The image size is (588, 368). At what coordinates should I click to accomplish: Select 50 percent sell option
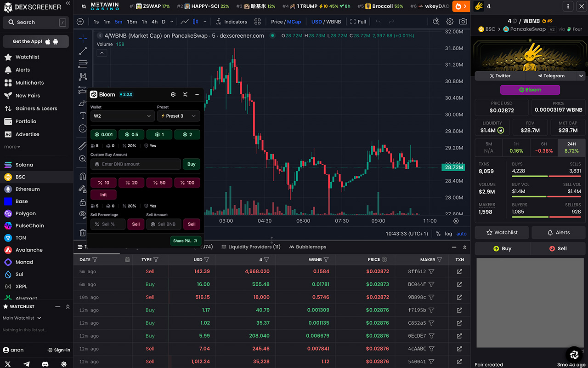(159, 183)
